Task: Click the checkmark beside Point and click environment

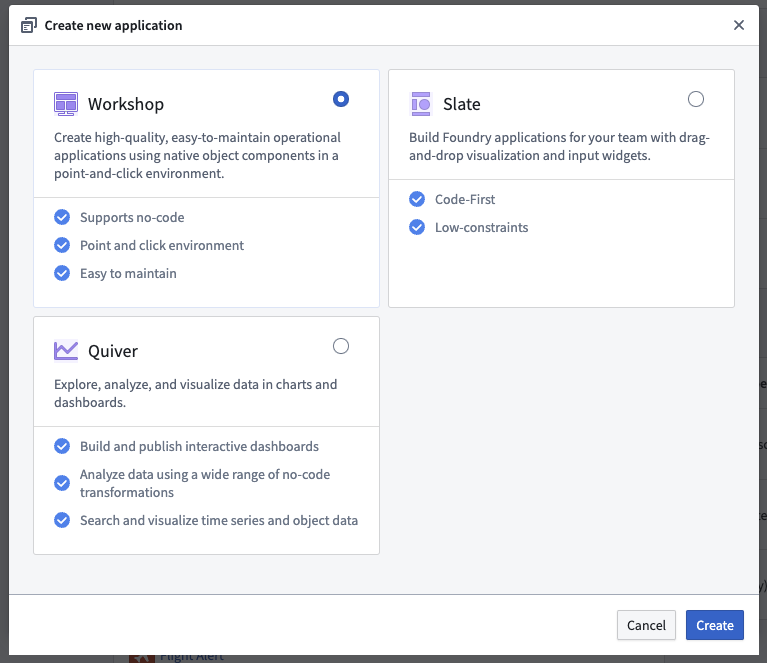Action: click(x=62, y=245)
